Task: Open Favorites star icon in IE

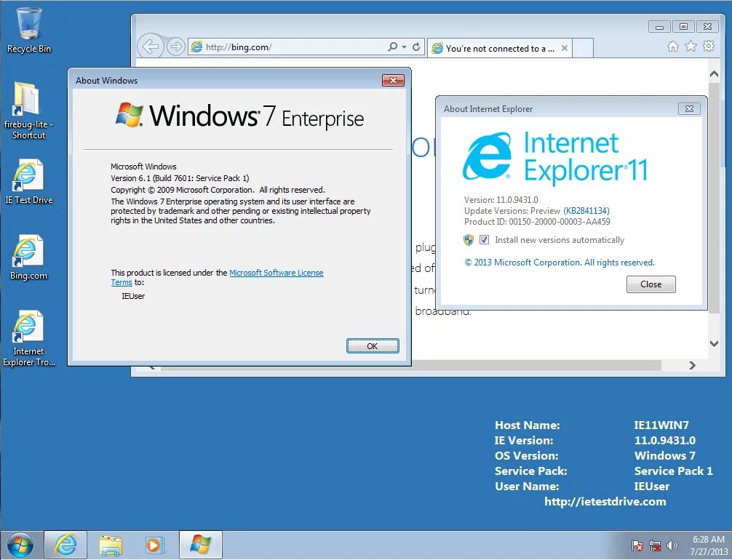Action: point(691,47)
